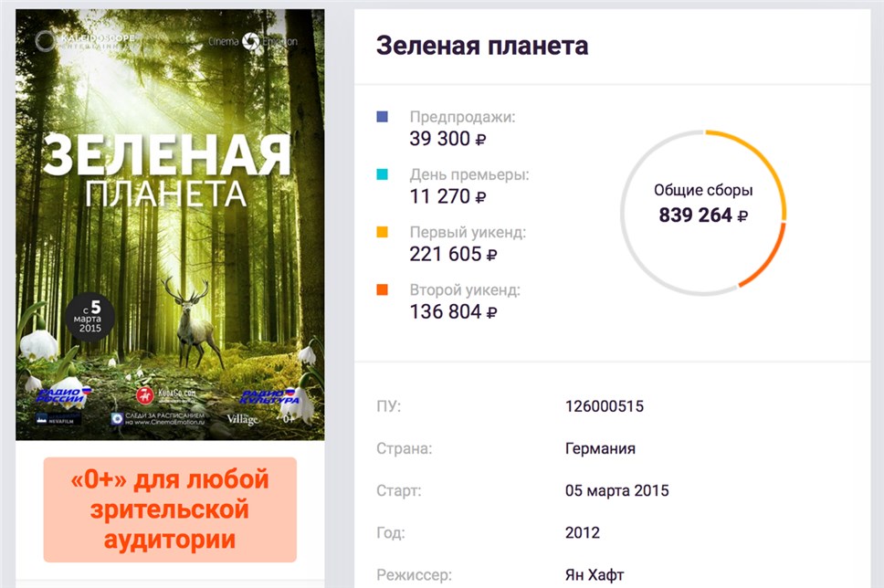
Task: Select the 136 804 ₽ second weekend value
Action: 453,311
